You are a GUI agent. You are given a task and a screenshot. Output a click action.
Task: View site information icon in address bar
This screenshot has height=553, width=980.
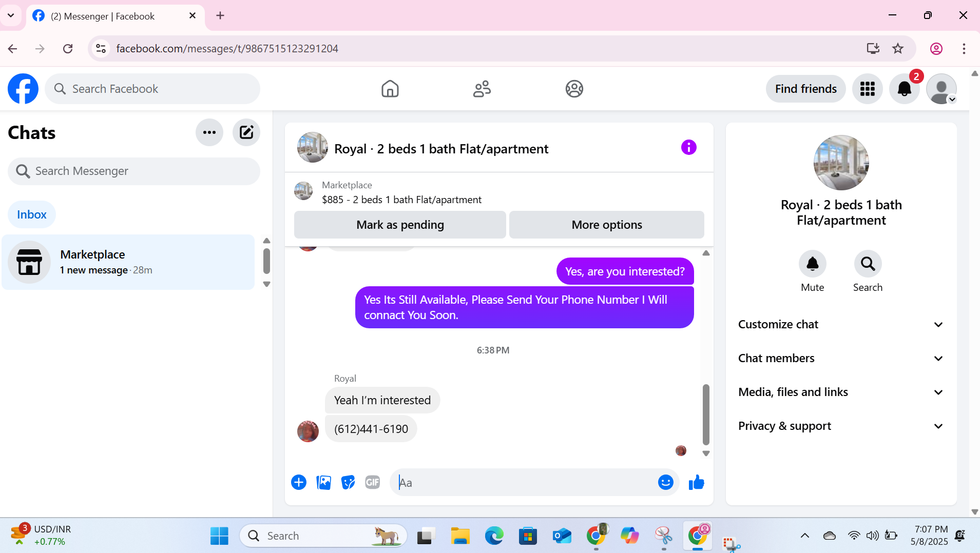(x=101, y=49)
